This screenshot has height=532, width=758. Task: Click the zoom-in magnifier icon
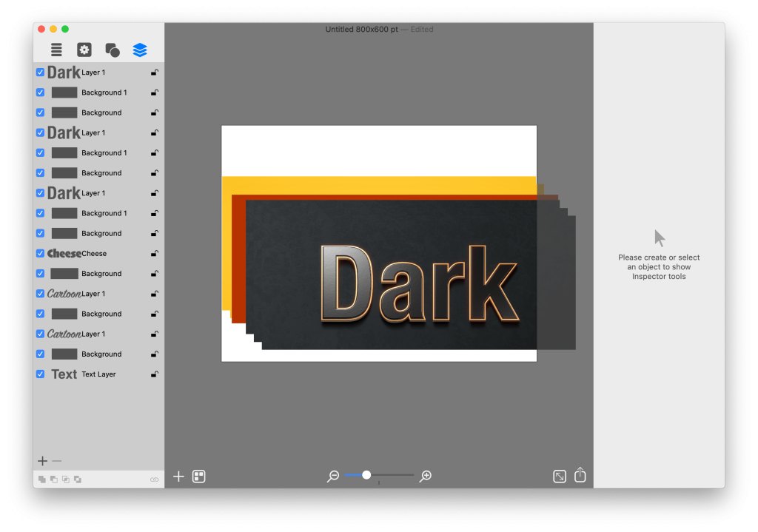pyautogui.click(x=425, y=476)
